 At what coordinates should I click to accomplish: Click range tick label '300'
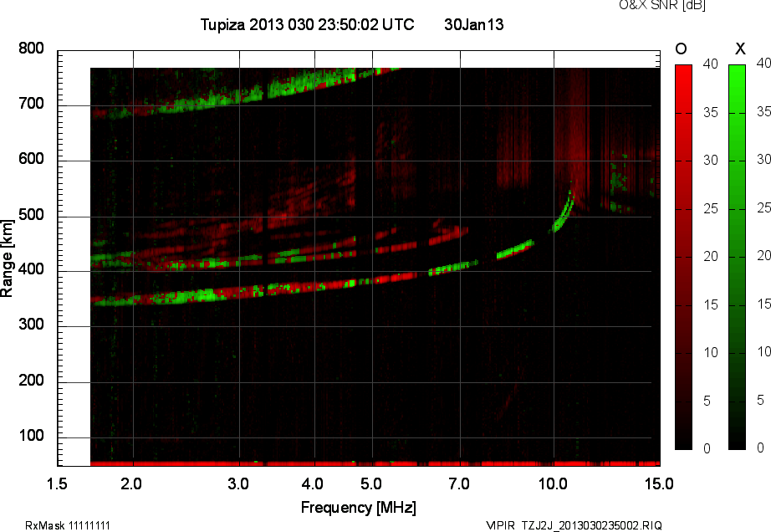31,325
